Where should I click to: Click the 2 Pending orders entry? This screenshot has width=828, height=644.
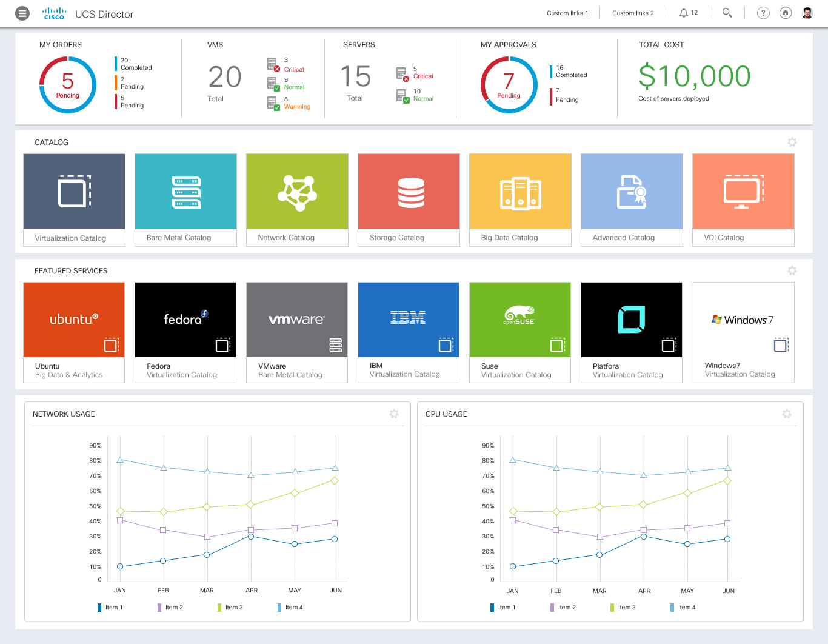click(x=130, y=82)
